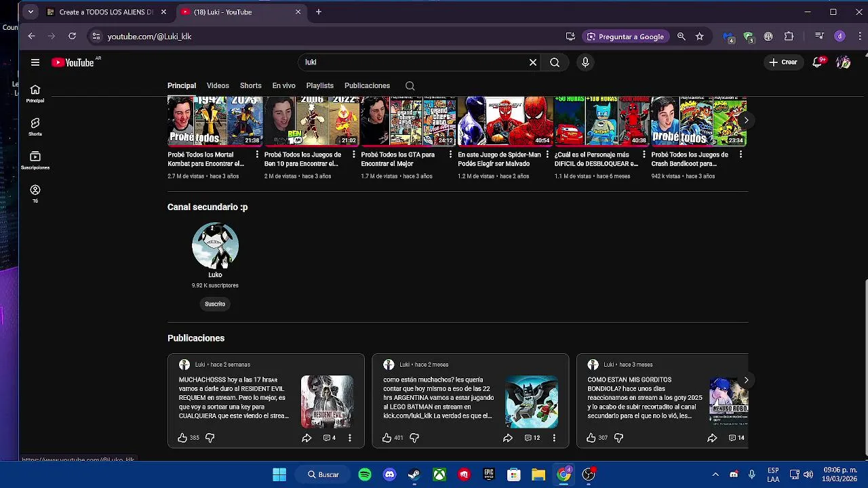Open the YouTube hamburger guide menu
Image resolution: width=868 pixels, height=488 pixels.
click(x=35, y=62)
